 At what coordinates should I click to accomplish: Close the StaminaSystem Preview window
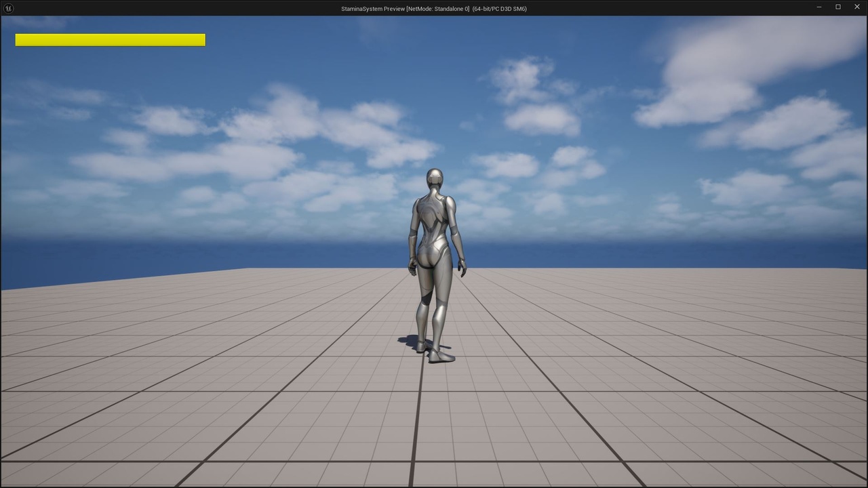(857, 7)
